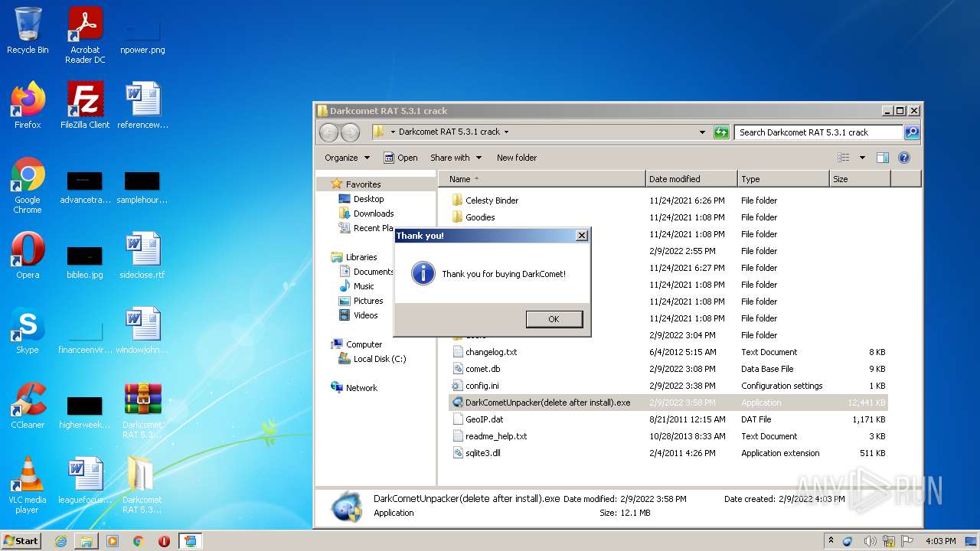Screen dimensions: 980x551
Task: Open Firefox desktop shortcut
Action: [28, 106]
